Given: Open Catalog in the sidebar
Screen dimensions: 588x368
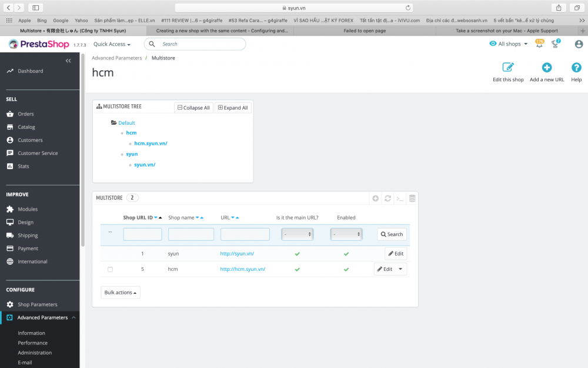Looking at the screenshot, I should (26, 127).
